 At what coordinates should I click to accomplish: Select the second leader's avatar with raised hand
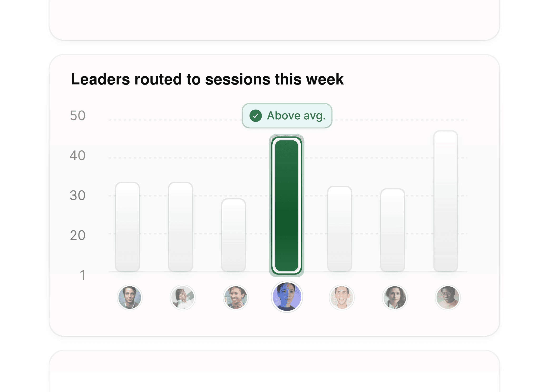pyautogui.click(x=183, y=297)
